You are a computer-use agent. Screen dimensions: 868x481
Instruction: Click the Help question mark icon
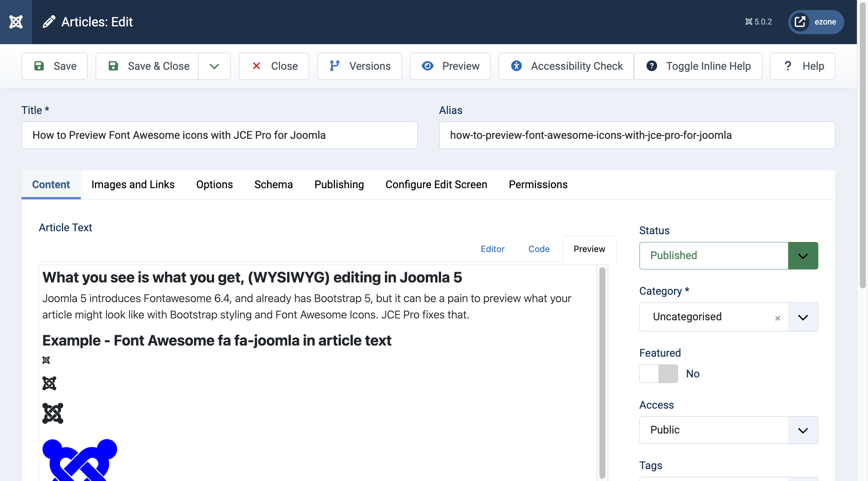coord(788,66)
